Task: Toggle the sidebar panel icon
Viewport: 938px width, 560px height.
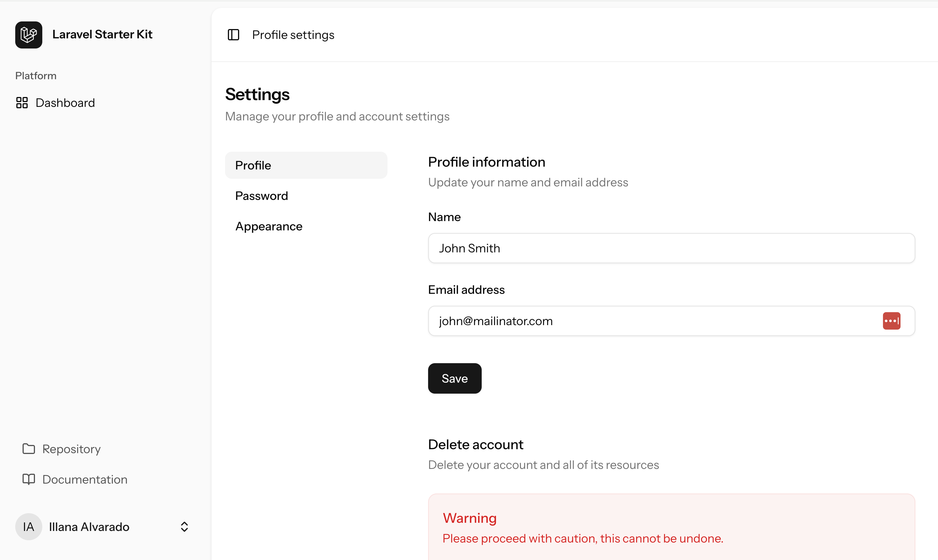Action: [233, 35]
